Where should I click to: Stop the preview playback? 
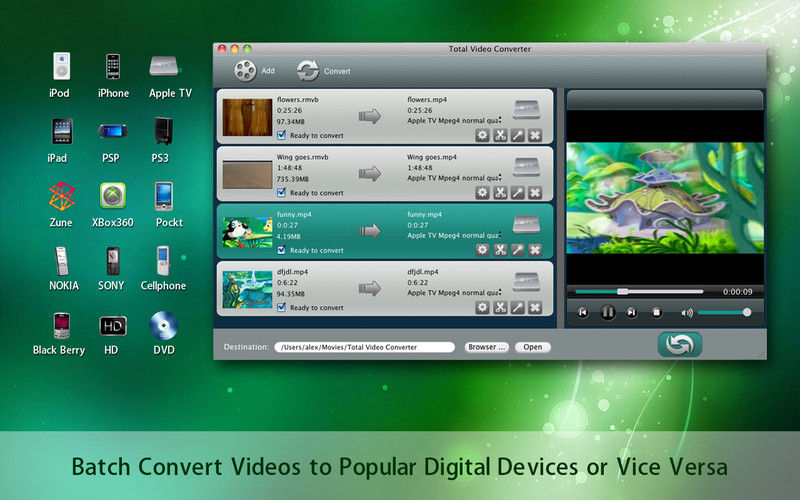tap(657, 312)
